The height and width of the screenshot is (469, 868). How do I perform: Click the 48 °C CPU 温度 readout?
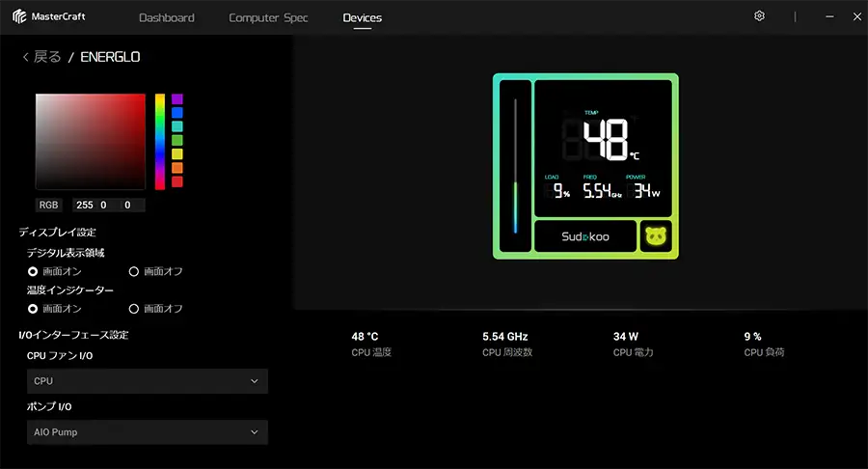click(x=371, y=344)
